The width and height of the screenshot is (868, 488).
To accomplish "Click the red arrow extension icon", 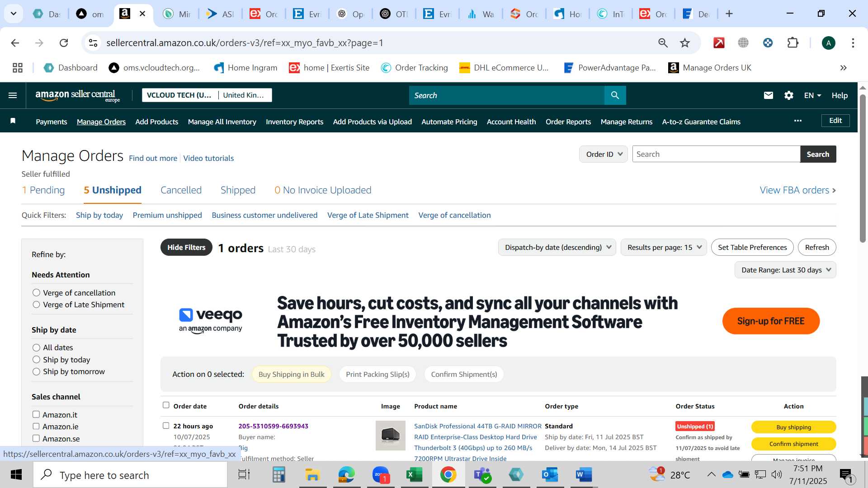I will pyautogui.click(x=719, y=43).
